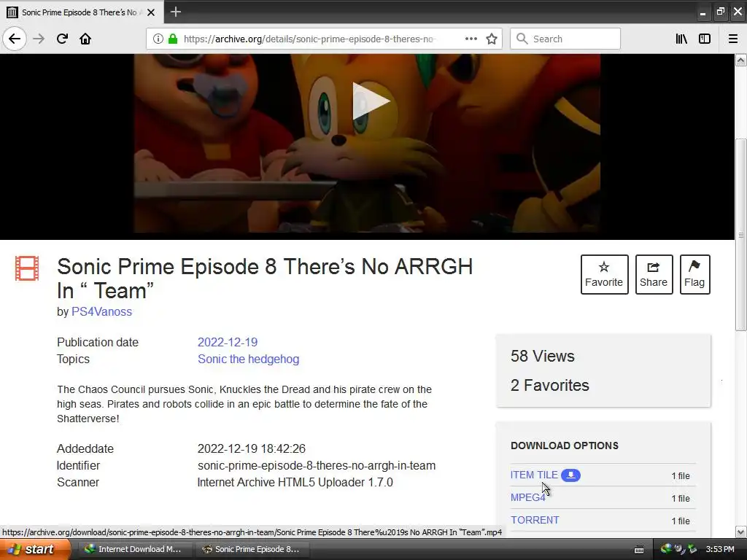Click the blue download badge next to ITEM TILE
The height and width of the screenshot is (560, 747).
(x=570, y=475)
